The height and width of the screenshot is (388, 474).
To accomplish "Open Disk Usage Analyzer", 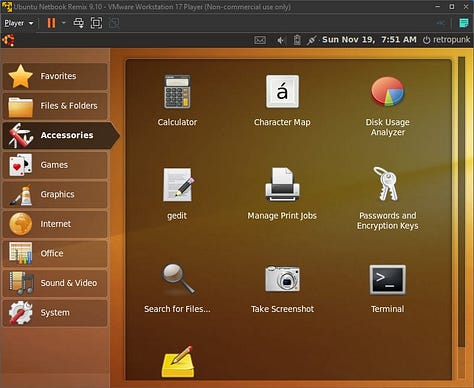I will [387, 105].
